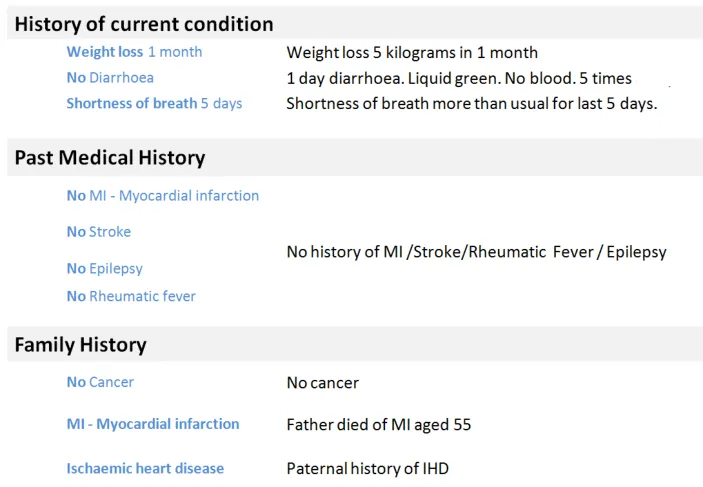Select the black No cancer note text
Viewport: 703px width, 487px height.
322,383
